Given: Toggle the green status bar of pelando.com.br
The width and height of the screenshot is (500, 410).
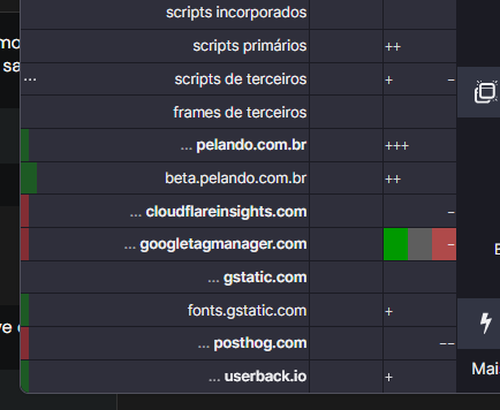Looking at the screenshot, I should pos(25,145).
